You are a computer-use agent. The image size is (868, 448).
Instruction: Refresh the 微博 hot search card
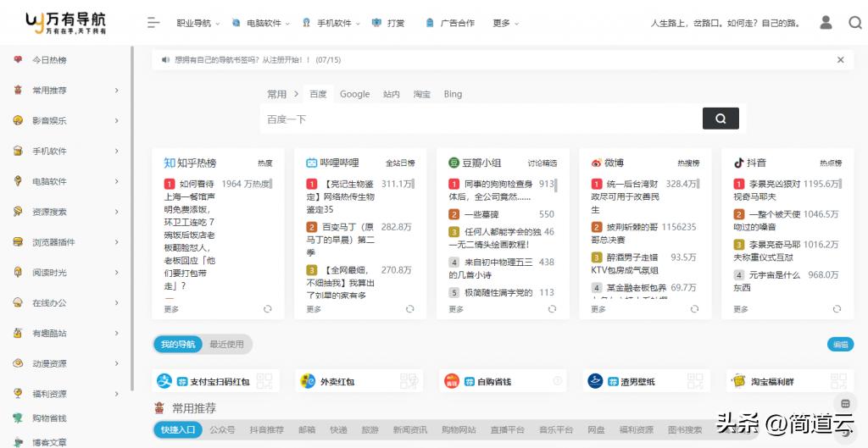point(694,309)
